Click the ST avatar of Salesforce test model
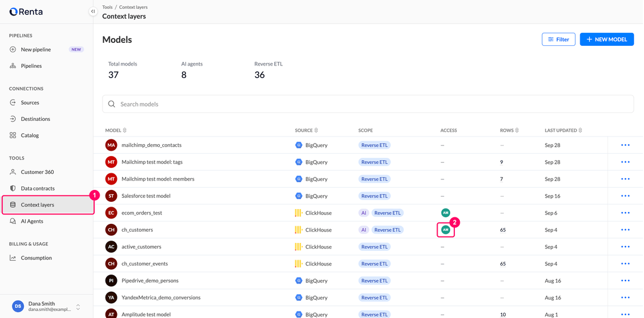This screenshot has width=644, height=318. click(x=112, y=196)
